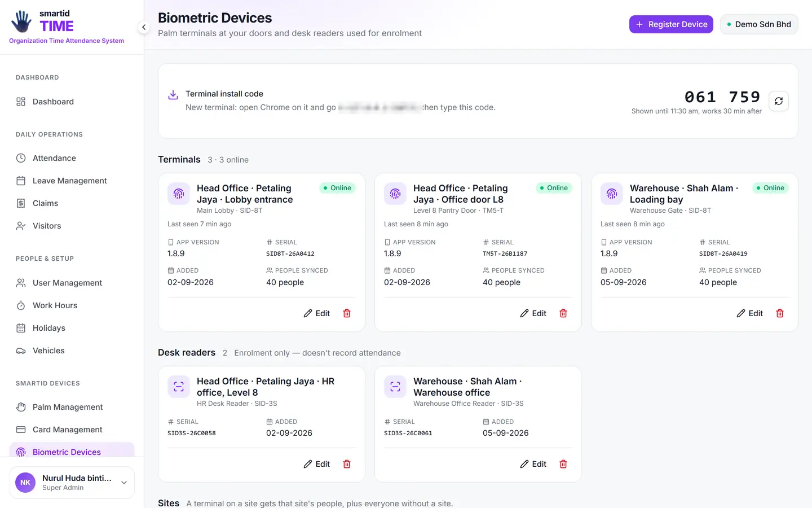Delete the HR office desk reader
The width and height of the screenshot is (812, 508).
[347, 464]
